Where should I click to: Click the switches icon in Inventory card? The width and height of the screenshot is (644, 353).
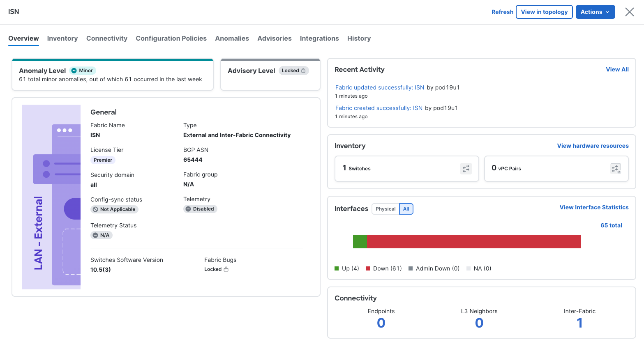pyautogui.click(x=466, y=169)
